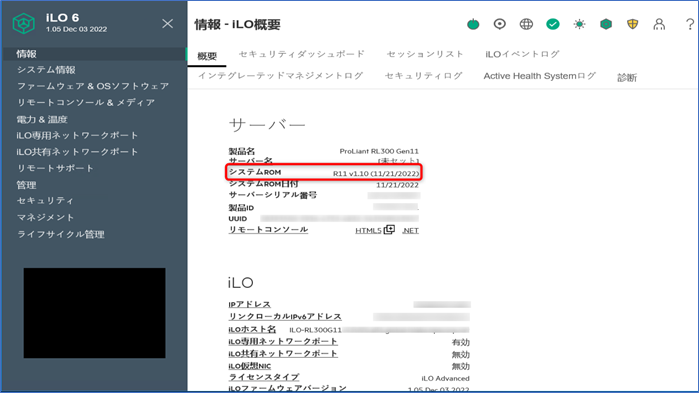Select the 概要 tab
699x393 pixels.
click(x=207, y=56)
